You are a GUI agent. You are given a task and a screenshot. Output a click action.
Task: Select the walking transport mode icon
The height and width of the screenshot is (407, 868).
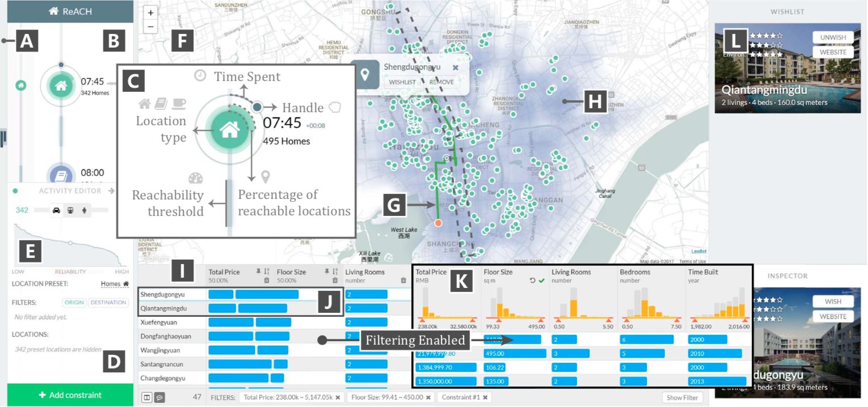(84, 210)
